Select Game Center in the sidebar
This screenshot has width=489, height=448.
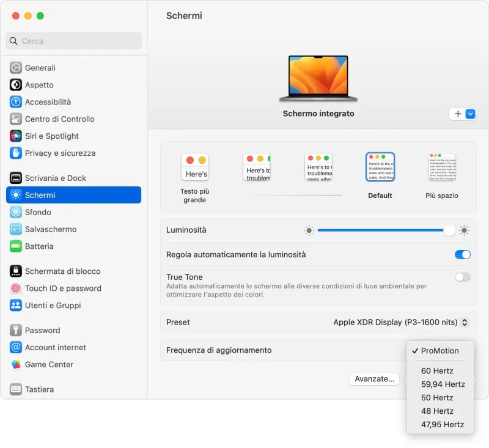tap(48, 364)
